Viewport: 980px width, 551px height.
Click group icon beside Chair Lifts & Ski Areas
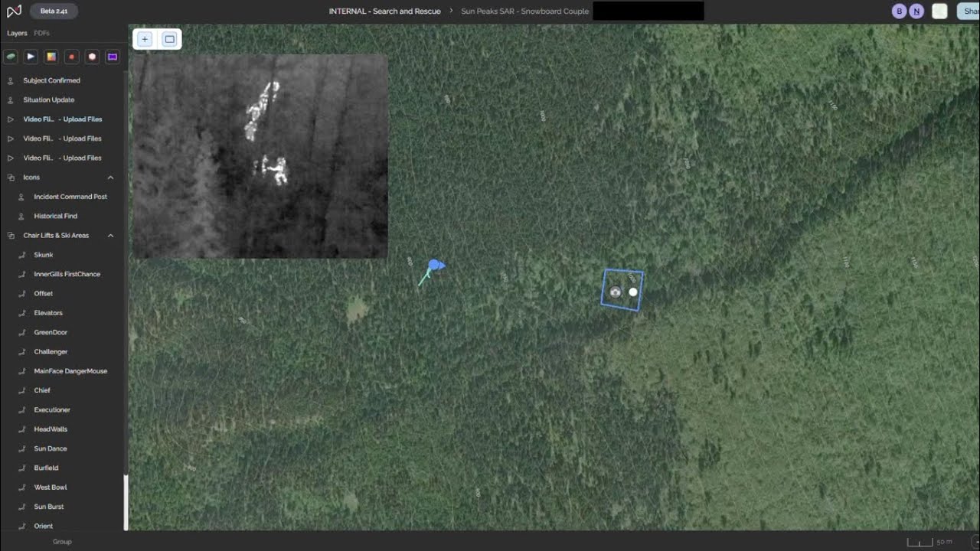11,236
